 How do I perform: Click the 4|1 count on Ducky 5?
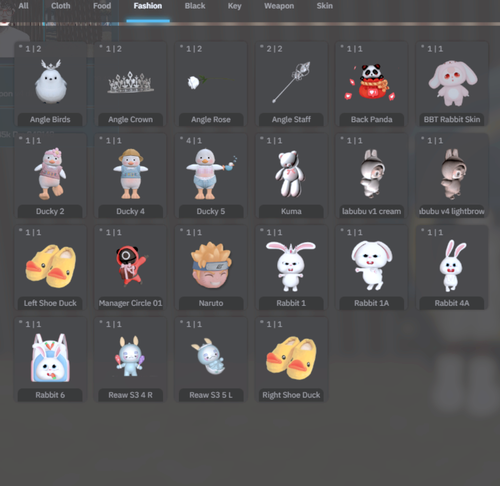tap(194, 141)
